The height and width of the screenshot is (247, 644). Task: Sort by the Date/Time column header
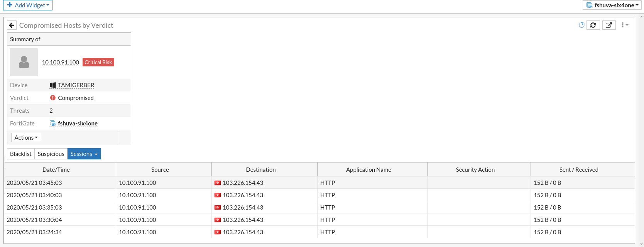click(56, 170)
